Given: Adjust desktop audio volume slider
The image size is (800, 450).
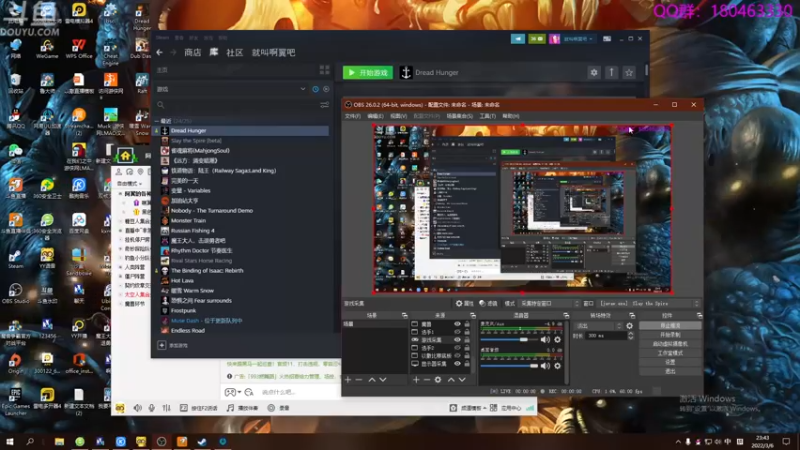Looking at the screenshot, I should coord(509,365).
